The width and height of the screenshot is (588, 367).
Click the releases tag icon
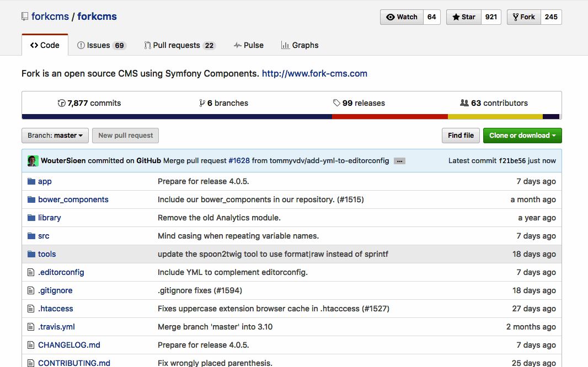336,103
